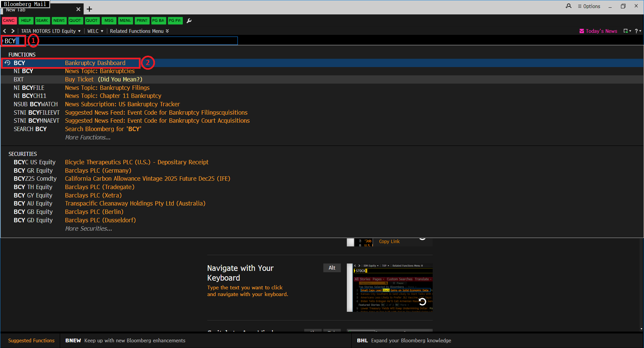Open BHL Expand your Bloomberg knowledge
Viewport: 644px width, 348px height.
pyautogui.click(x=404, y=340)
